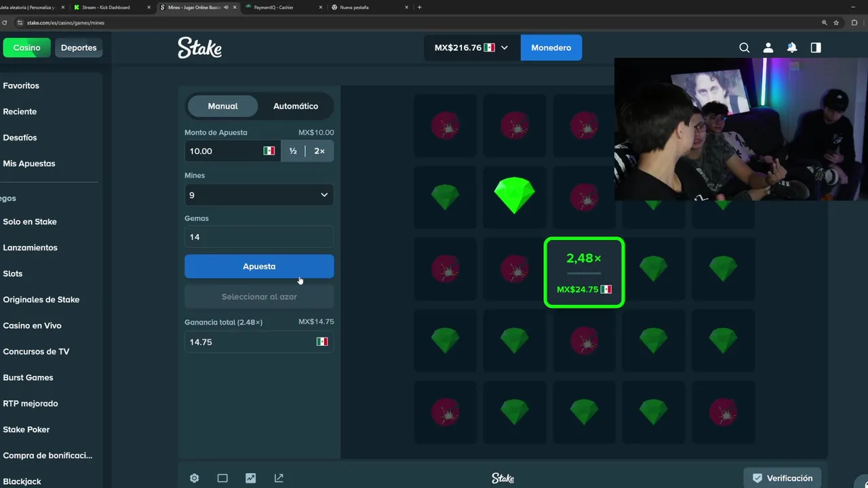Screen dimensions: 868x488
Task: Open Favoritos in the sidebar
Action: [x=21, y=85]
